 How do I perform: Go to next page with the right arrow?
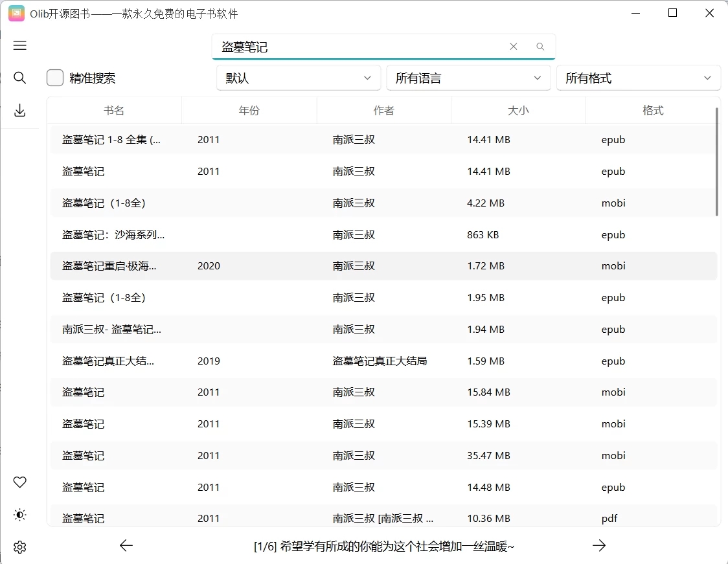point(599,546)
